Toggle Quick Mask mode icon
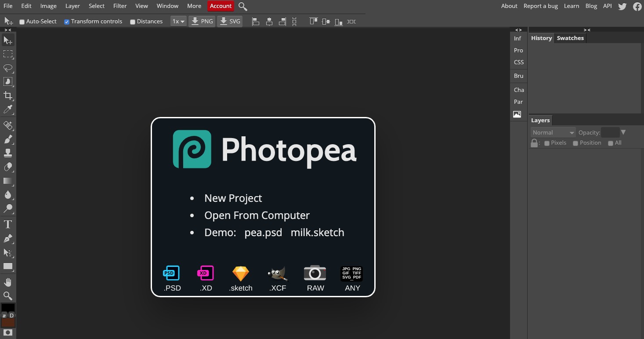 click(x=8, y=332)
